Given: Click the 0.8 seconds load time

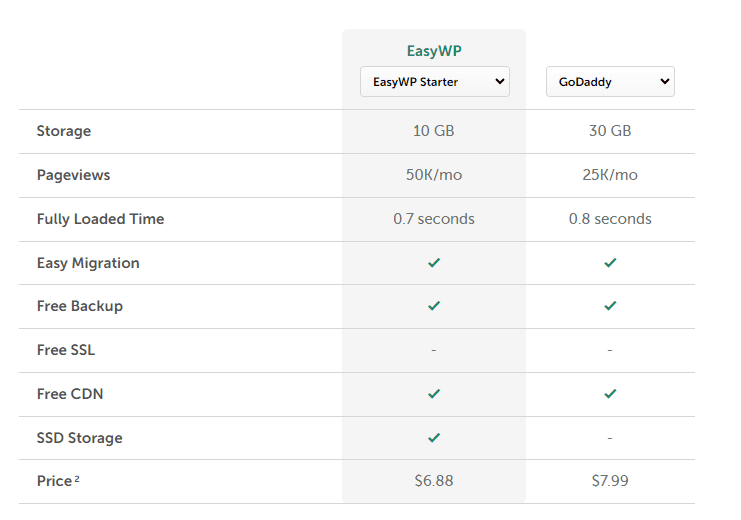Looking at the screenshot, I should coord(610,219).
